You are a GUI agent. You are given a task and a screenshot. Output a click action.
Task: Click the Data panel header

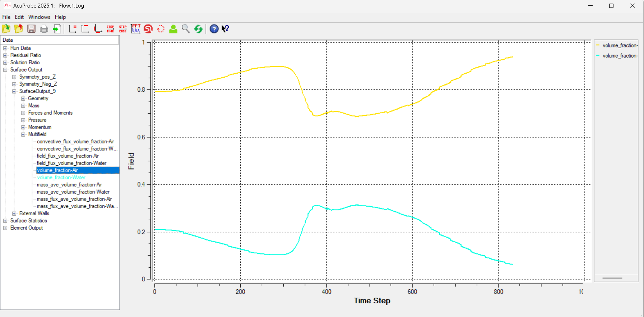click(x=60, y=40)
